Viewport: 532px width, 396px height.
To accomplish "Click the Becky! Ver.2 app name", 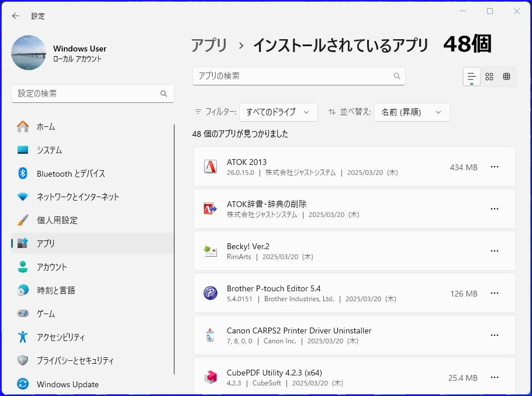I will click(x=248, y=246).
